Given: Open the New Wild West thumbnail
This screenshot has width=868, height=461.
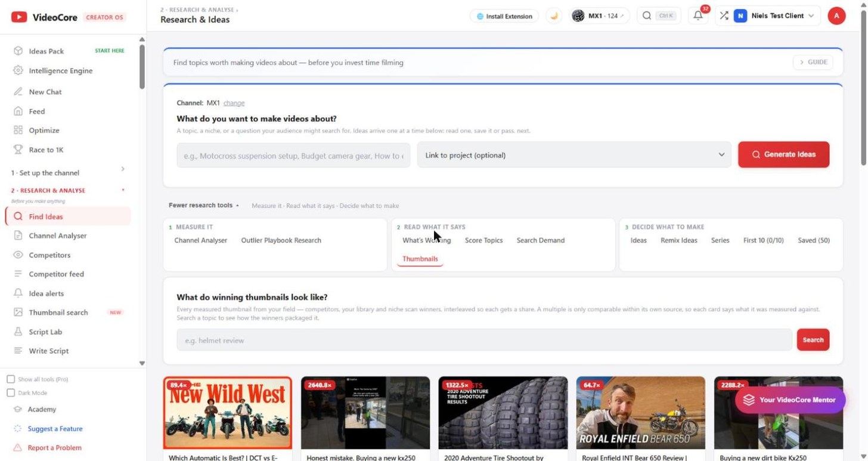Looking at the screenshot, I should click(x=228, y=413).
